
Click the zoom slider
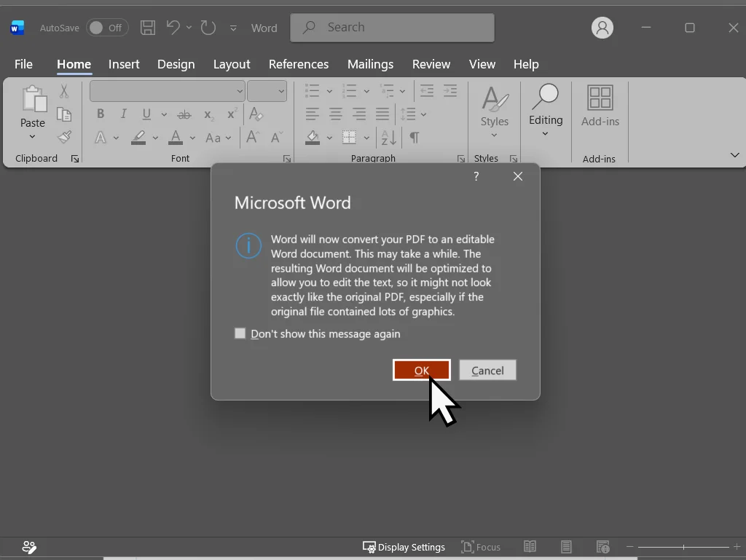click(x=683, y=547)
